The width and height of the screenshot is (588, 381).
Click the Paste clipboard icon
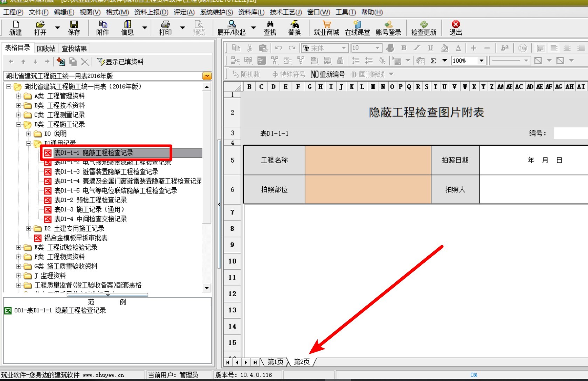point(263,48)
